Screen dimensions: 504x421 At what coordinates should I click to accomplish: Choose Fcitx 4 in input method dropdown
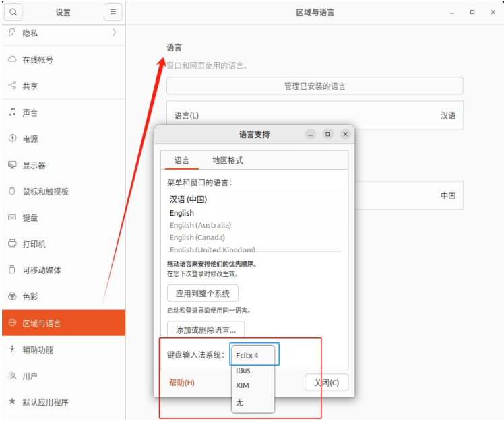(253, 355)
